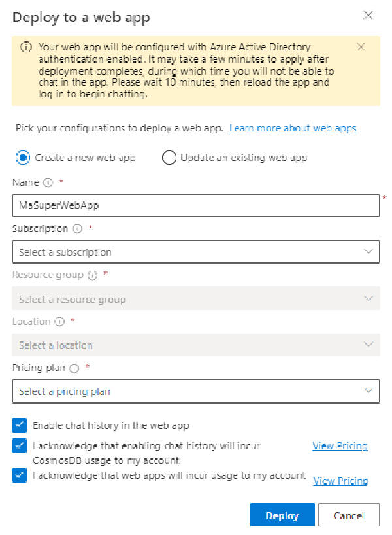
Task: Click into the Name field containing MaSuperWebApp
Action: point(195,205)
